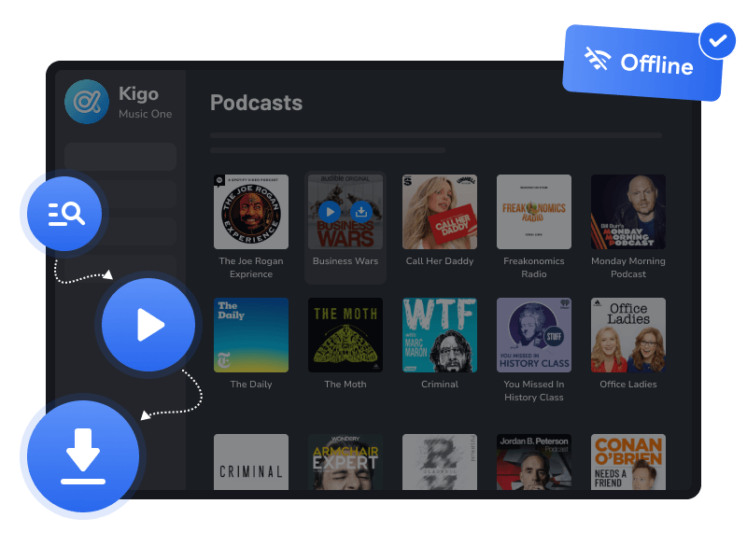Image resolution: width=747 pixels, height=560 pixels.
Task: Open the Freakonomics Radio podcast
Action: (533, 211)
